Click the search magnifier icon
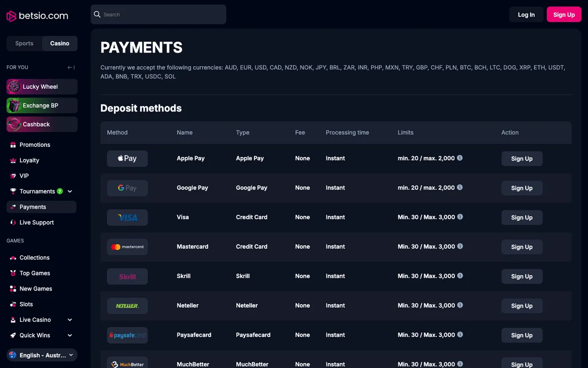The image size is (588, 368). click(x=97, y=15)
